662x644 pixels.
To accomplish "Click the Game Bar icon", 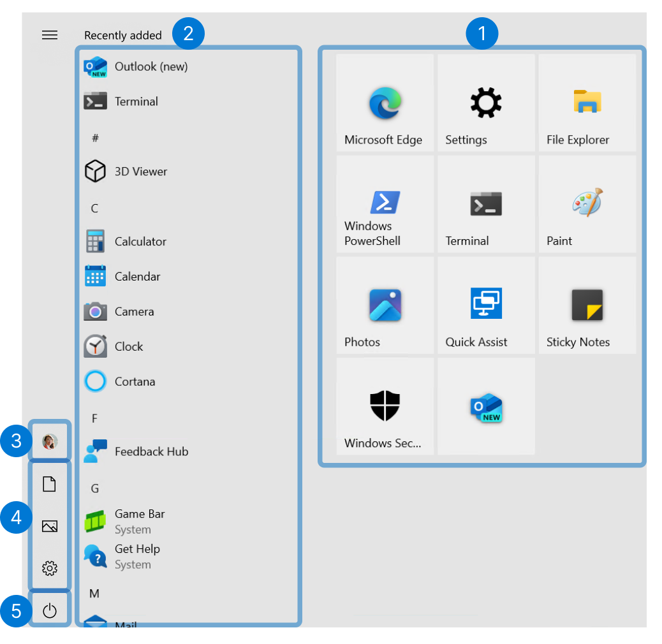I will tap(96, 521).
